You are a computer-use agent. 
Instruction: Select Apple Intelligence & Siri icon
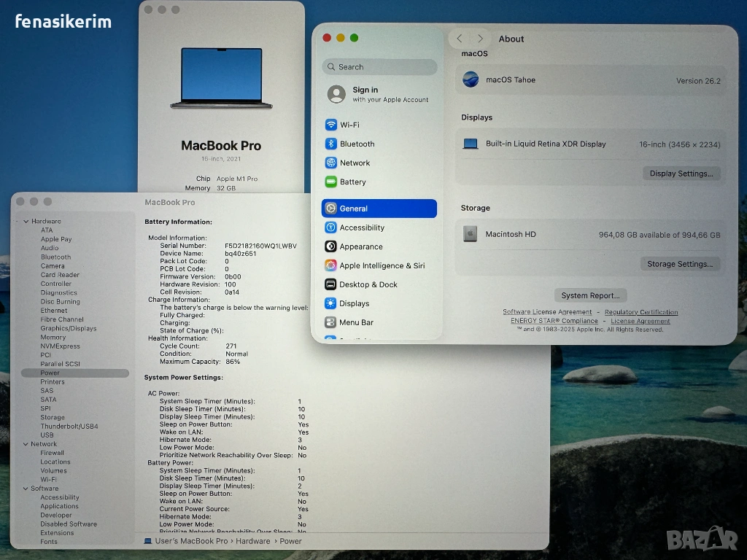coord(331,265)
